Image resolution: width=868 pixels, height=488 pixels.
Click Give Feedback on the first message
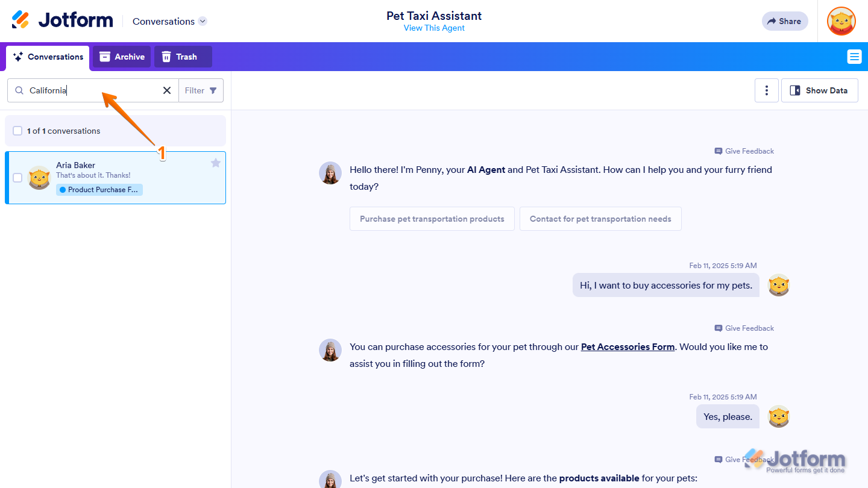744,151
